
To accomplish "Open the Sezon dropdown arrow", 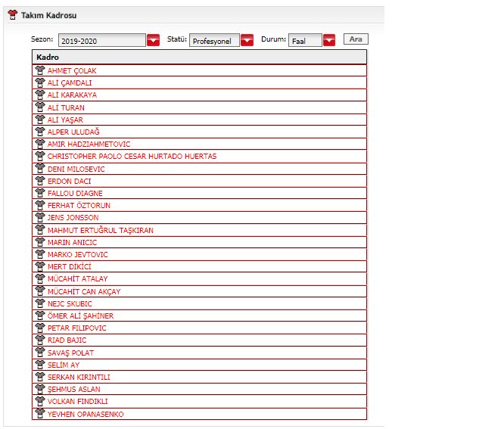I will tap(154, 41).
